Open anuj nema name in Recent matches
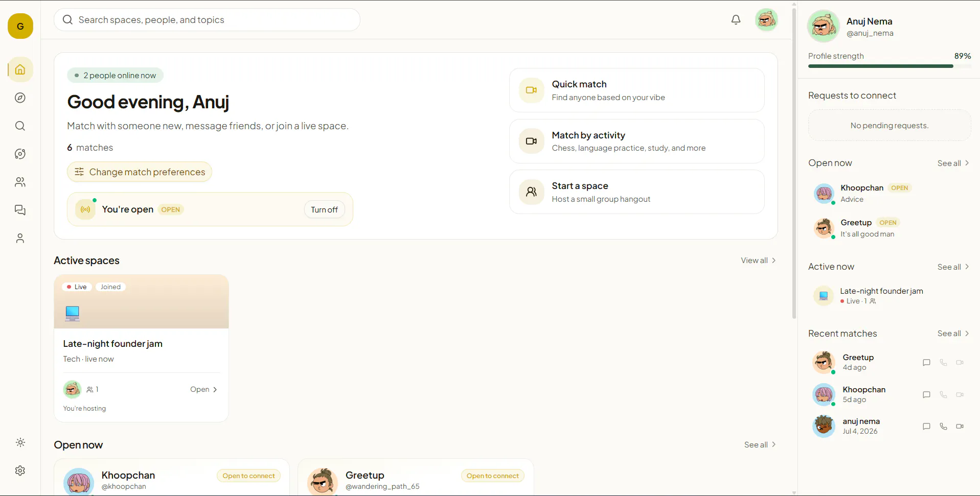Screen dimensions: 980x496 point(861,421)
